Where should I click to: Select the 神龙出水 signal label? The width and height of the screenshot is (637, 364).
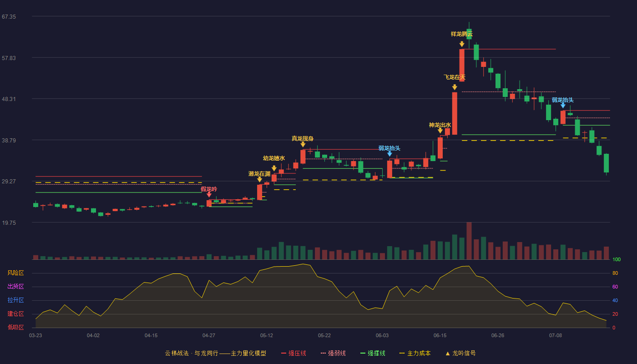(x=440, y=125)
